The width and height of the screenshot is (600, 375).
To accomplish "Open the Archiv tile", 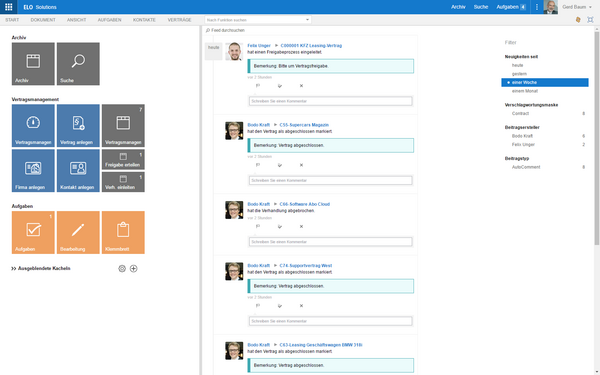I will click(33, 64).
